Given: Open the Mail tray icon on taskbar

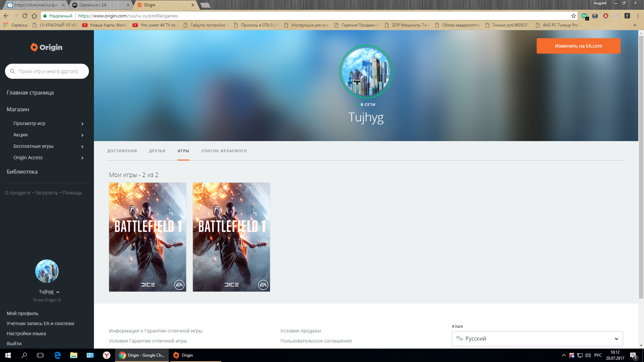Looking at the screenshot, I should (90, 355).
